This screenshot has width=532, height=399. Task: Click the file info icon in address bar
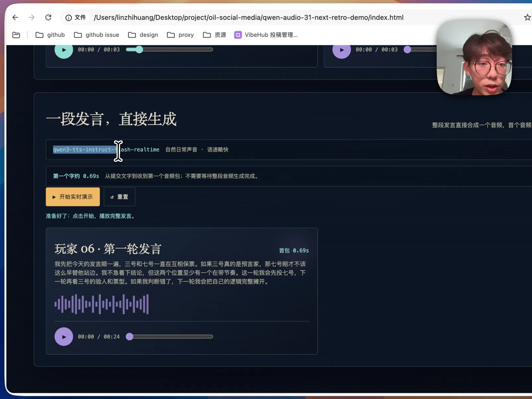click(68, 18)
